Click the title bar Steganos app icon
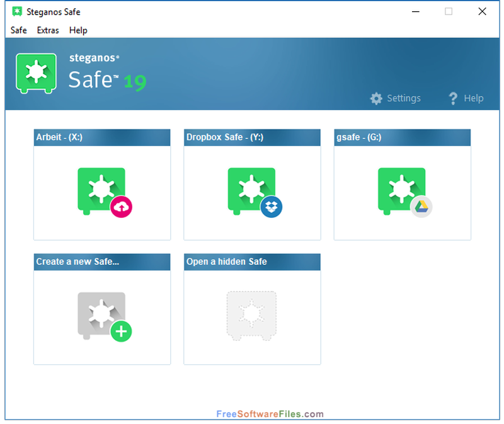The image size is (504, 424). point(17,11)
